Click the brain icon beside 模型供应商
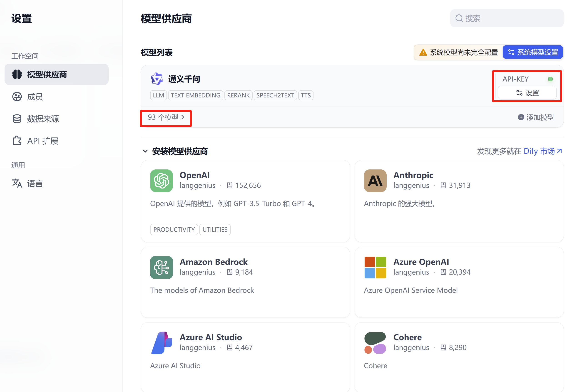 click(17, 74)
